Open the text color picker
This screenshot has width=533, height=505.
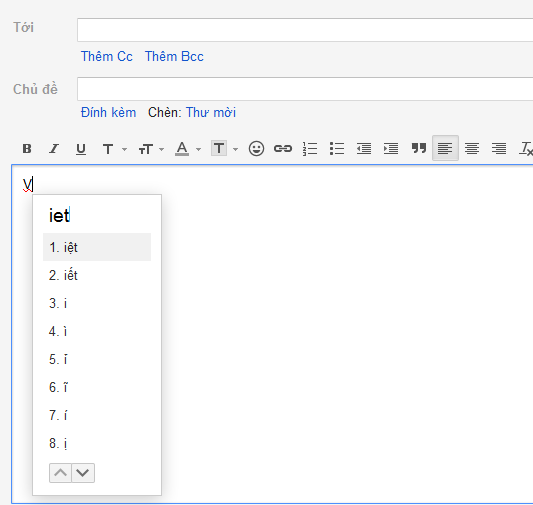(x=182, y=149)
